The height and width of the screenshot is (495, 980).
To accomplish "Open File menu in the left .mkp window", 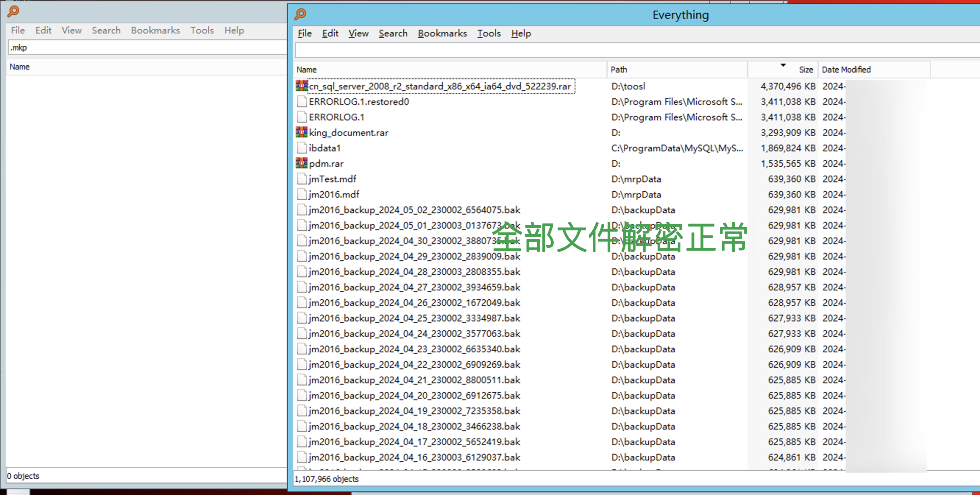I will click(18, 30).
